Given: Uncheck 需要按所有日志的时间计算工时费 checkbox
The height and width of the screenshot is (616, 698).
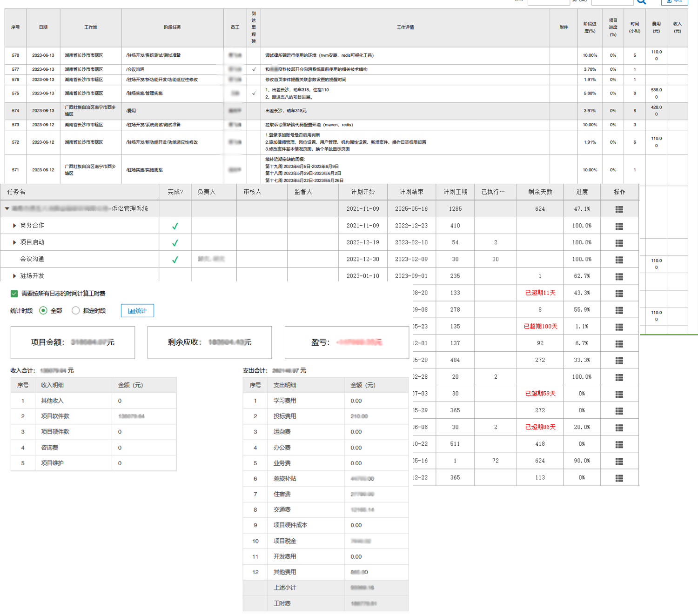Looking at the screenshot, I should click(14, 294).
